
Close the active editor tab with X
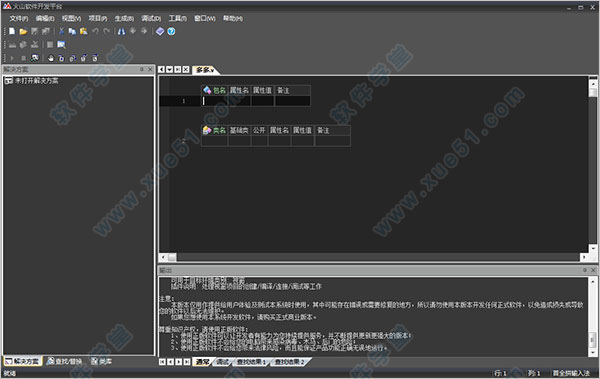pyautogui.click(x=186, y=70)
